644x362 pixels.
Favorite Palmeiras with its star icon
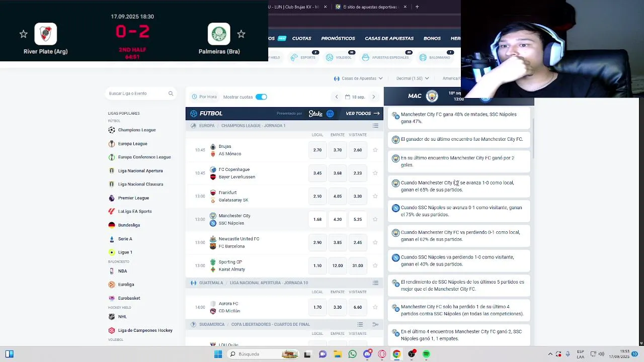click(241, 34)
